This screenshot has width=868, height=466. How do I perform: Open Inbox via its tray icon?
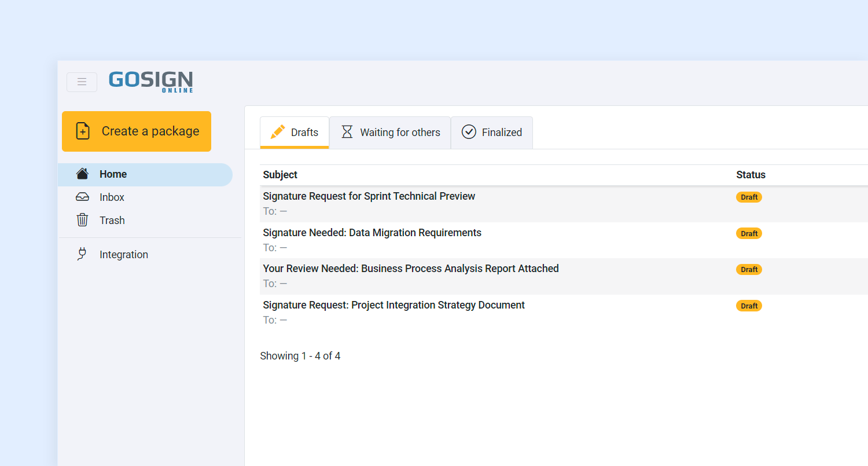tap(82, 197)
